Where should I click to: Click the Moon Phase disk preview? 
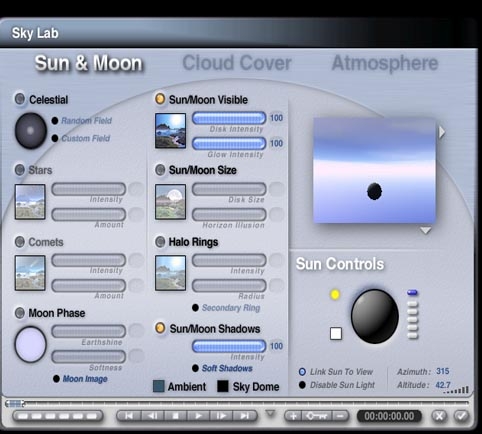[30, 344]
